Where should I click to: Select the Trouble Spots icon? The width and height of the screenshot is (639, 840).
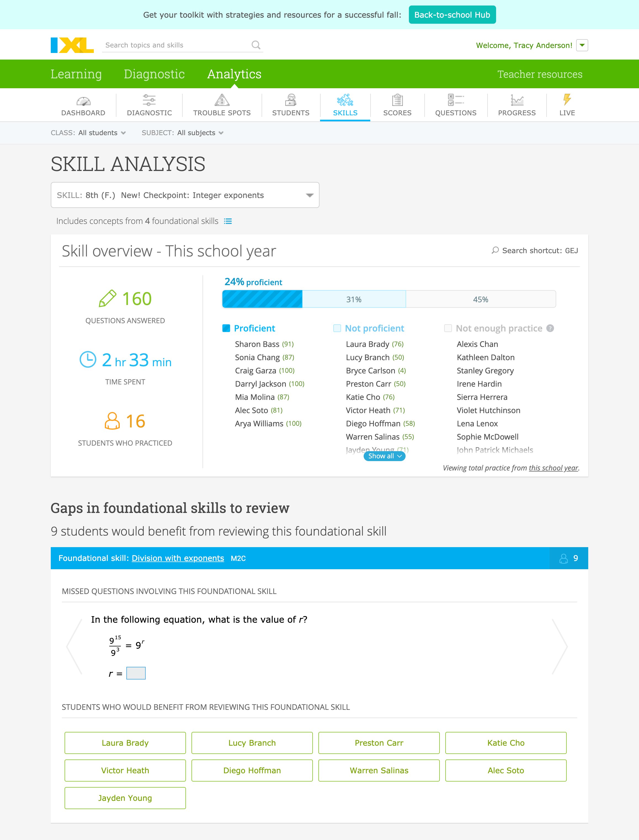[222, 101]
